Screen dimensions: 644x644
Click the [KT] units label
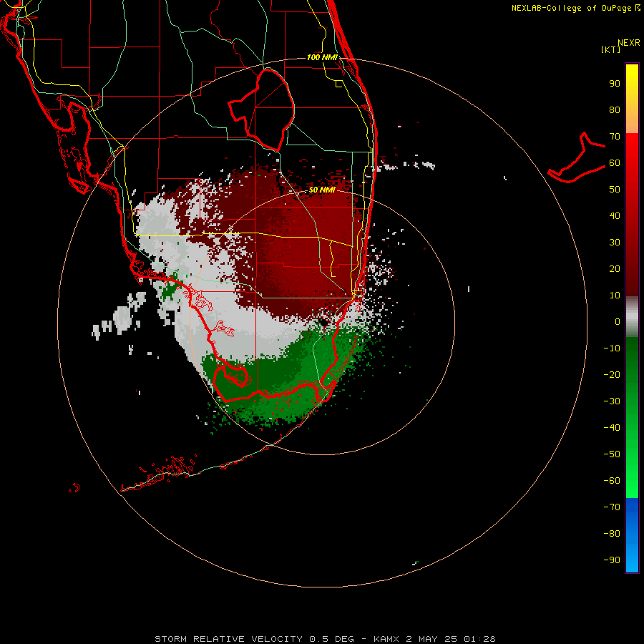610,49
